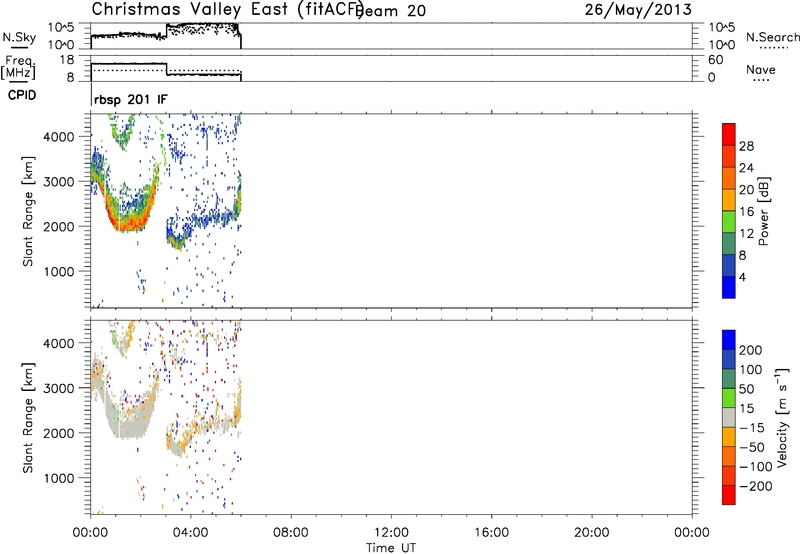The height and width of the screenshot is (554, 800).
Task: Click the red top of power colorbar
Action: [729, 132]
